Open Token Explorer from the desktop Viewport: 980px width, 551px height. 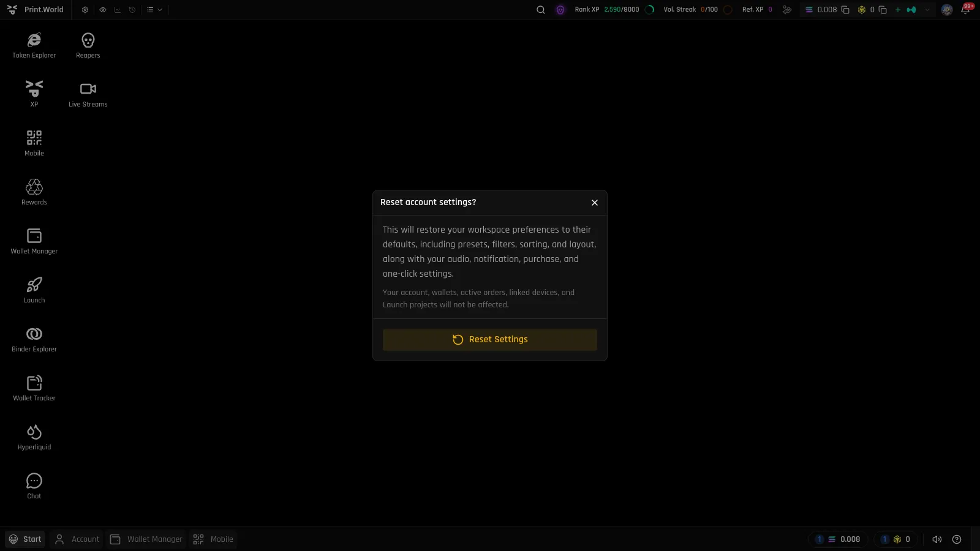click(34, 46)
